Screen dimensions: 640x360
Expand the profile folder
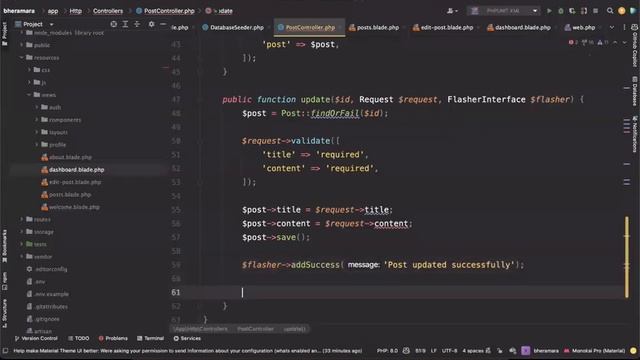pos(37,144)
